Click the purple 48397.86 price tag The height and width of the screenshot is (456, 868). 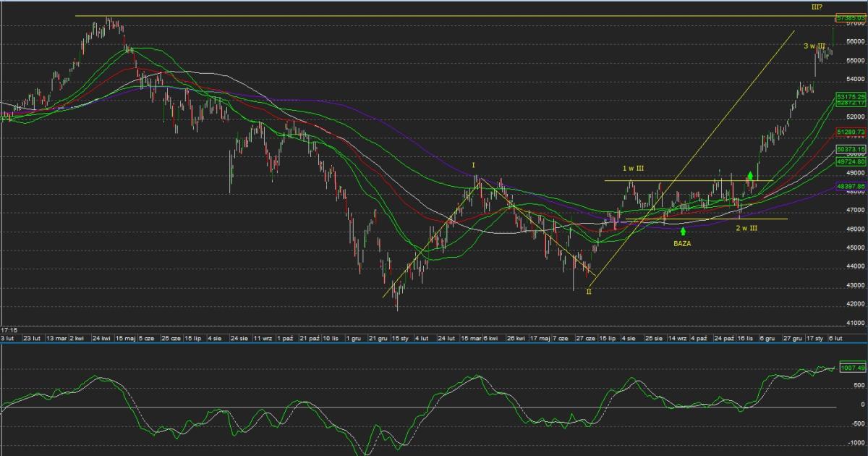coord(851,186)
